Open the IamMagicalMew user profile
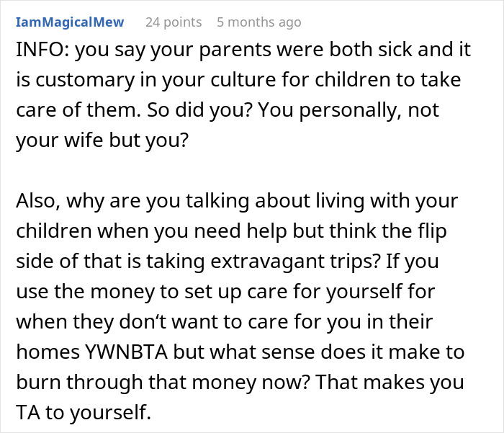Screen dimensions: 504x433 (69, 22)
